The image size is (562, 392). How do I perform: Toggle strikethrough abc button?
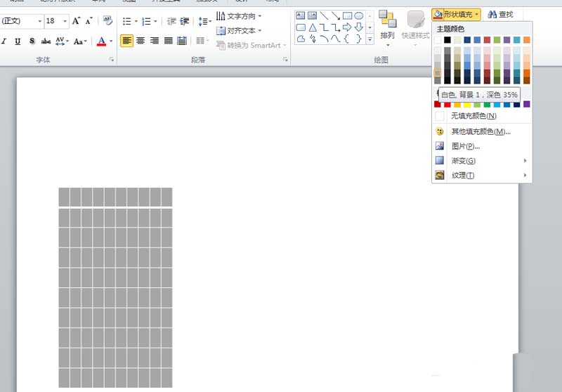tap(46, 41)
